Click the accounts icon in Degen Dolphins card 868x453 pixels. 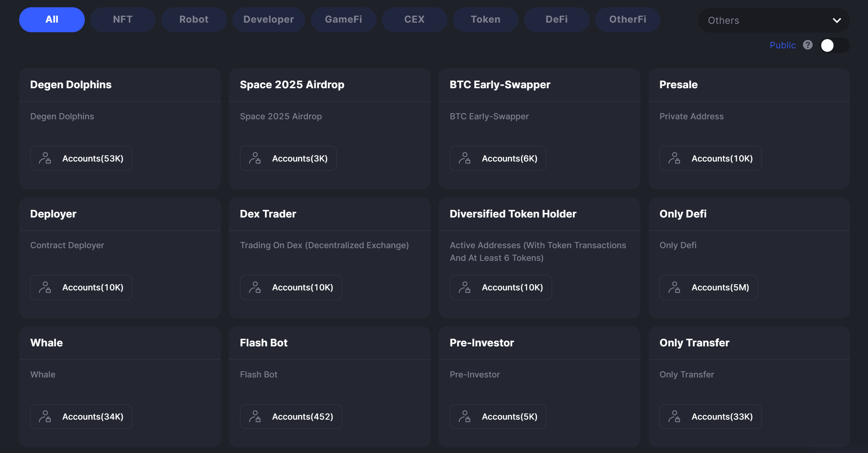(45, 158)
